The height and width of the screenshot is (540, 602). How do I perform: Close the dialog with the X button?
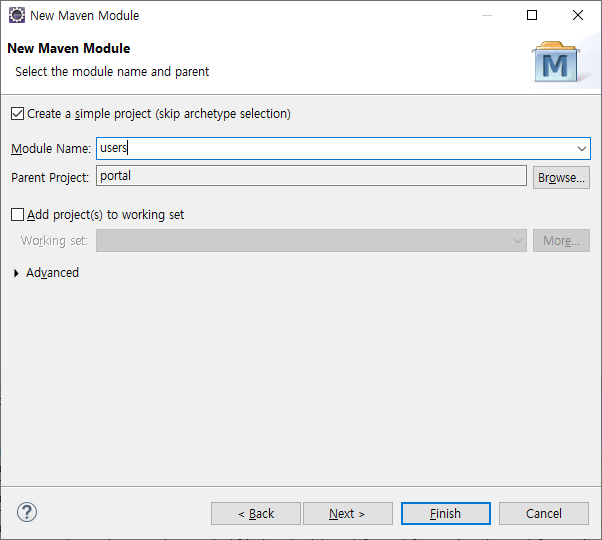pos(578,15)
